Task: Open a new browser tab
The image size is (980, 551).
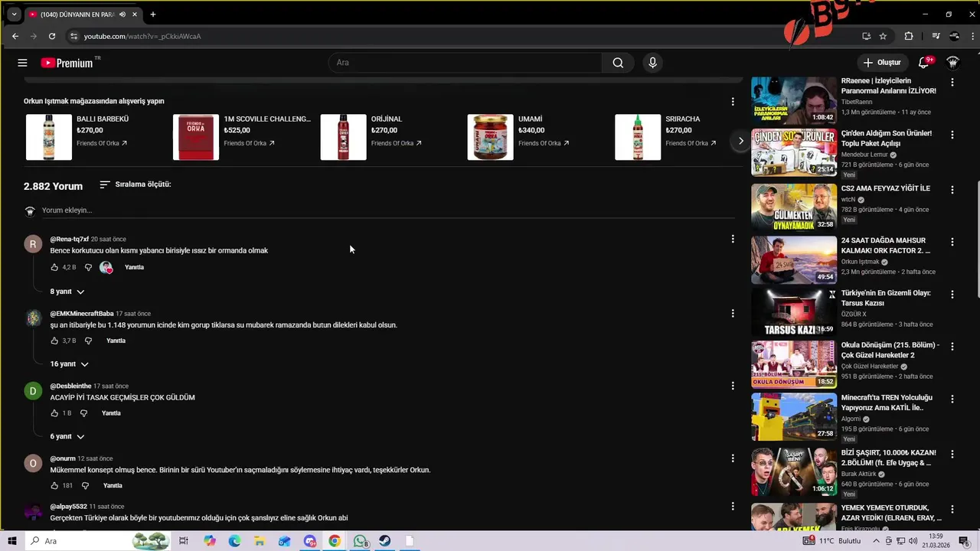Action: 153,14
